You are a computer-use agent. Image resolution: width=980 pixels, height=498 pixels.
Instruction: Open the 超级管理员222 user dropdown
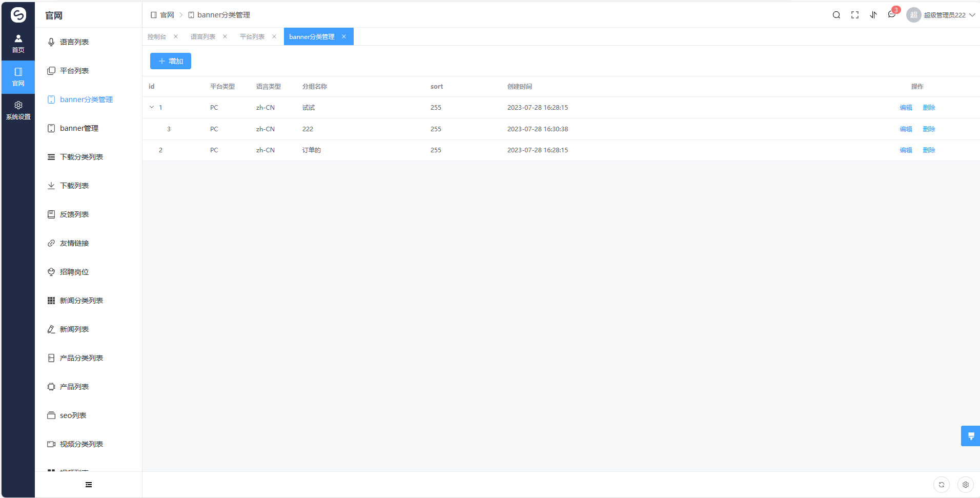tap(949, 15)
